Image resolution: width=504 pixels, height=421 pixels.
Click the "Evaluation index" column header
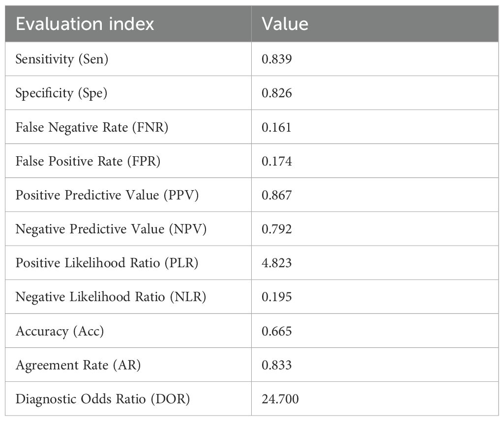pos(85,24)
